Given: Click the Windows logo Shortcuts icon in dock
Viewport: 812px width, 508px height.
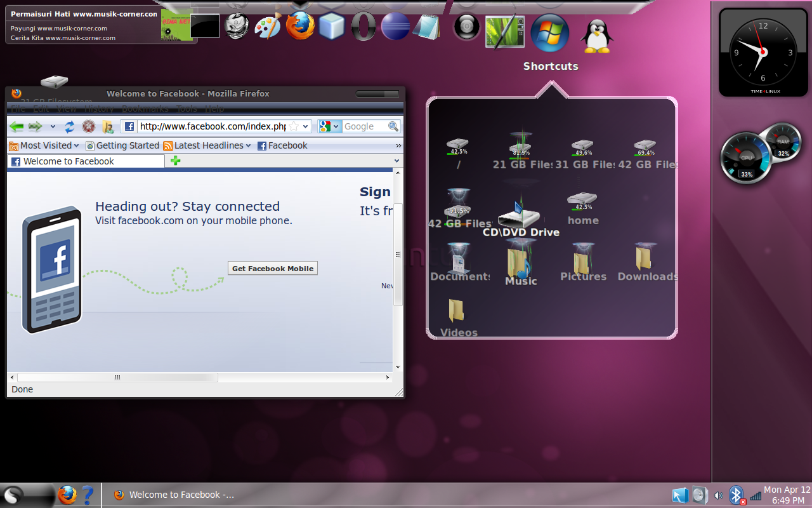Looking at the screenshot, I should tap(549, 33).
